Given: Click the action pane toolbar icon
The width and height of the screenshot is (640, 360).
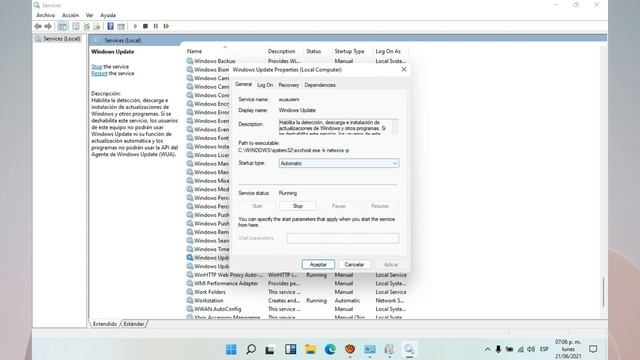Looking at the screenshot, I should pos(121,26).
